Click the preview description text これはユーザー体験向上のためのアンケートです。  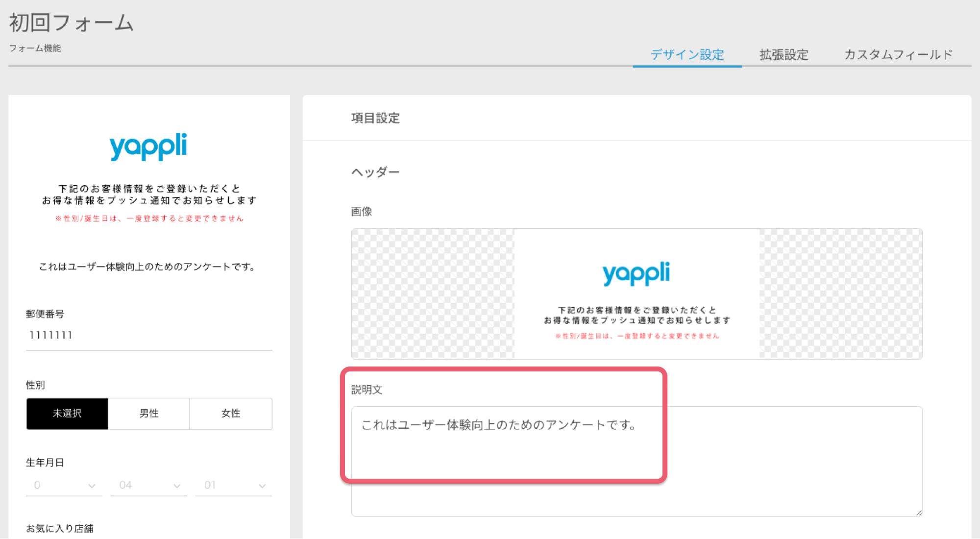coord(148,267)
